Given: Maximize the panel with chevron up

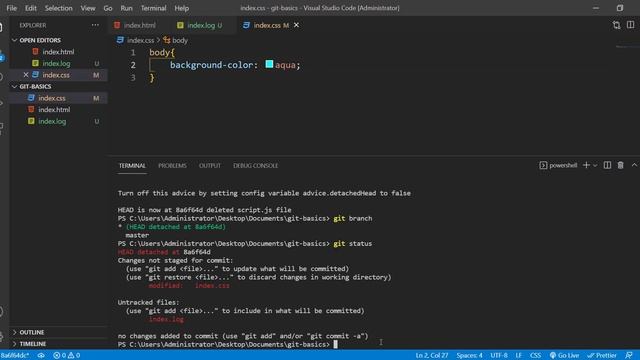Looking at the screenshot, I should tap(634, 165).
